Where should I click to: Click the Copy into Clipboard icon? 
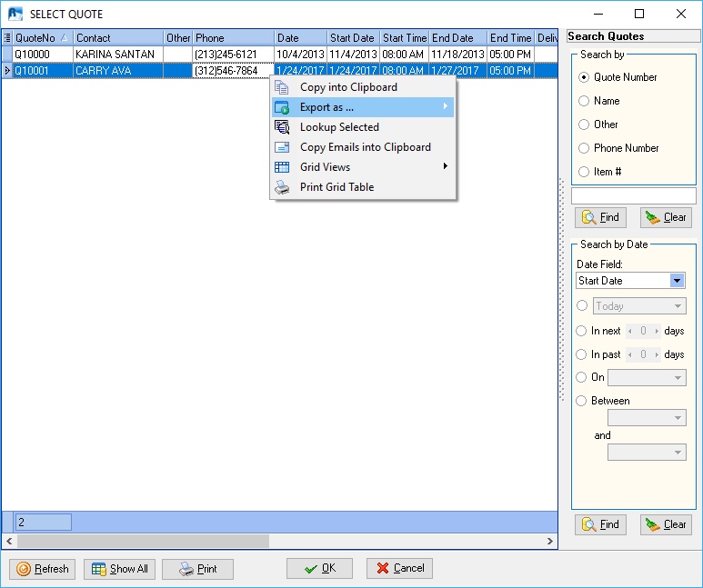(282, 88)
